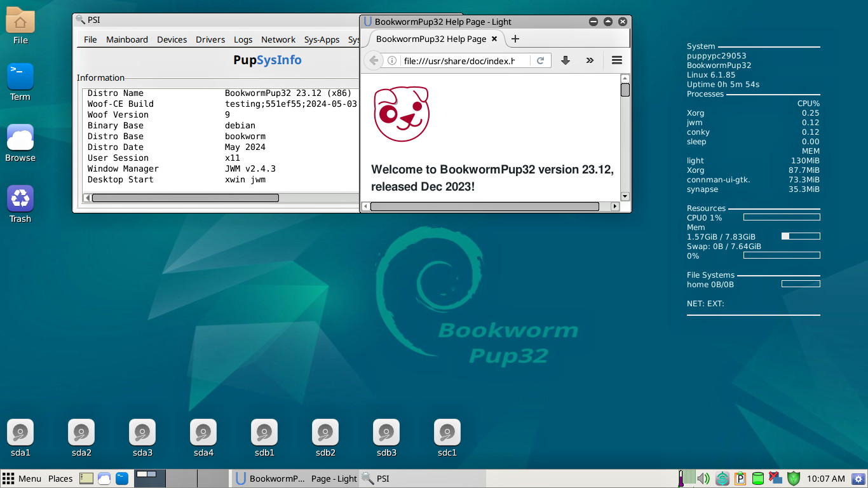The height and width of the screenshot is (488, 868).
Task: Open the PSI Drivers menu
Action: tap(210, 39)
